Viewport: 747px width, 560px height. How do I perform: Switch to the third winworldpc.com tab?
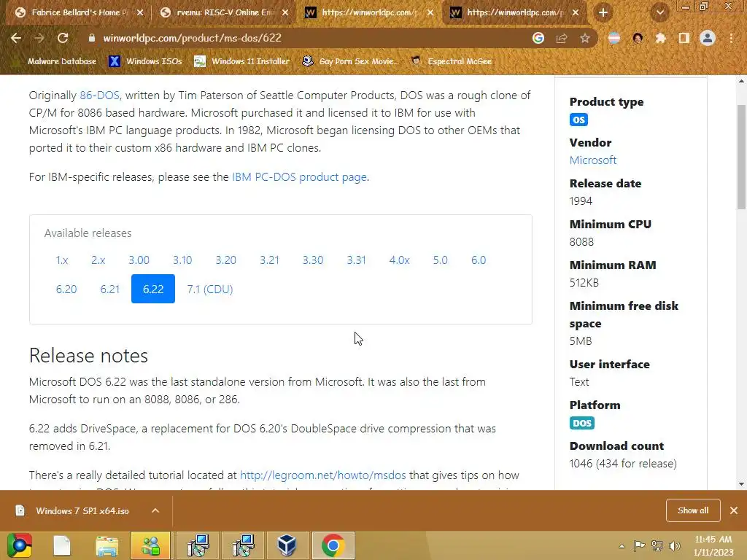point(370,12)
